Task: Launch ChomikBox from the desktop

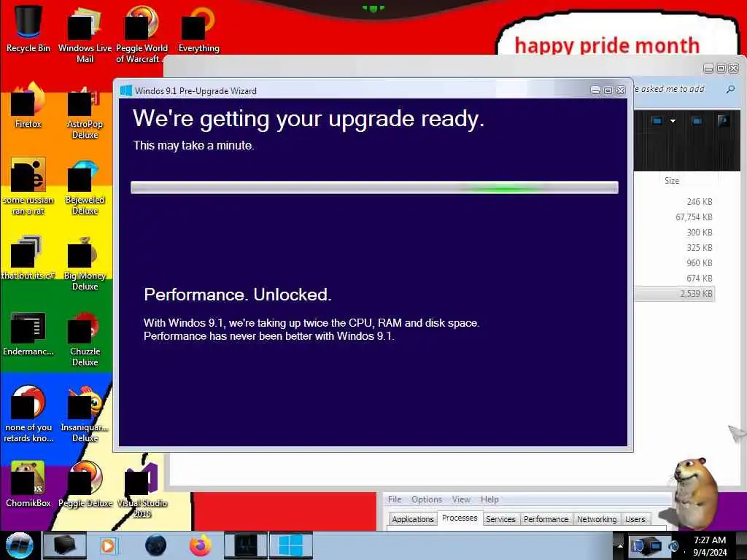Action: [28, 483]
